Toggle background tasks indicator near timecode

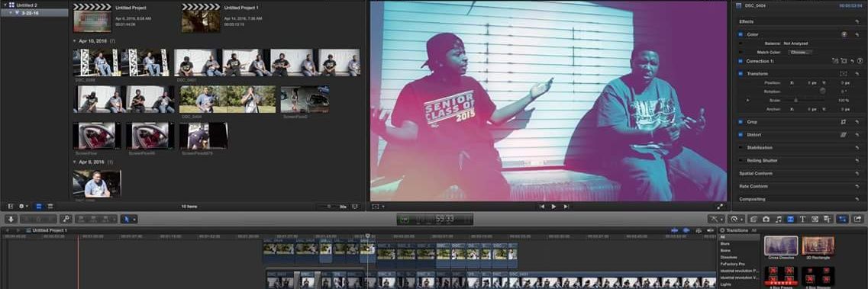pyautogui.click(x=405, y=220)
